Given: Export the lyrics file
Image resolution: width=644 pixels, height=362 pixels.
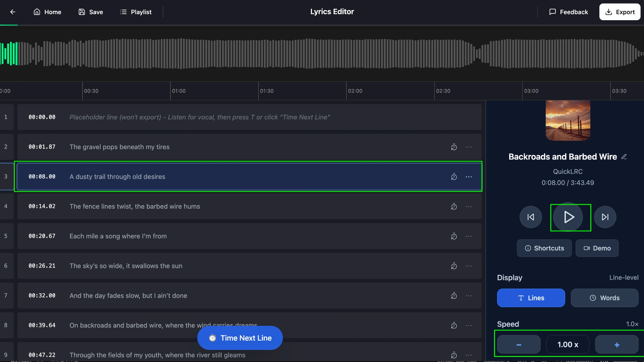Looking at the screenshot, I should click(620, 12).
